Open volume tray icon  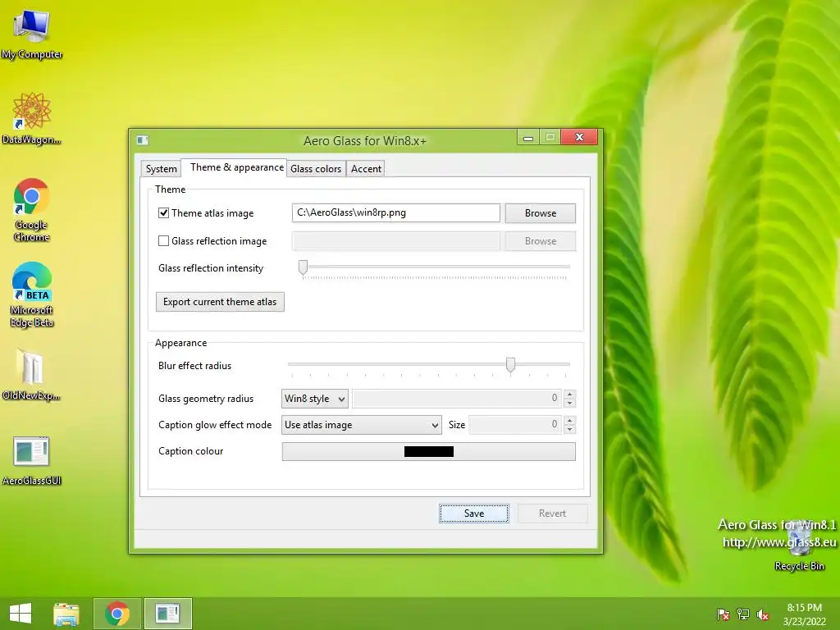click(x=763, y=614)
